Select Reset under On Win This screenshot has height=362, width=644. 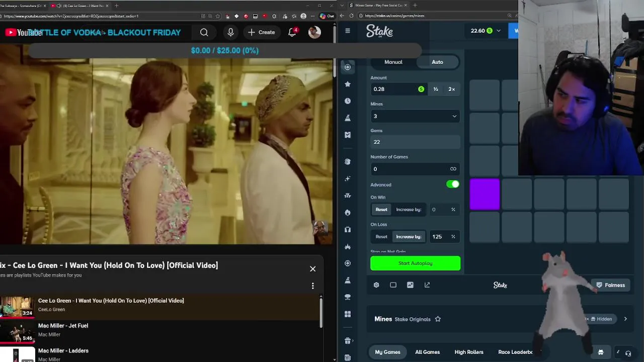click(x=381, y=210)
